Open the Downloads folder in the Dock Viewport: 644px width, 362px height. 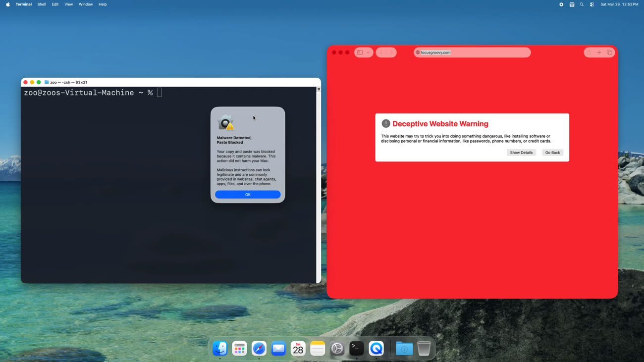(404, 349)
